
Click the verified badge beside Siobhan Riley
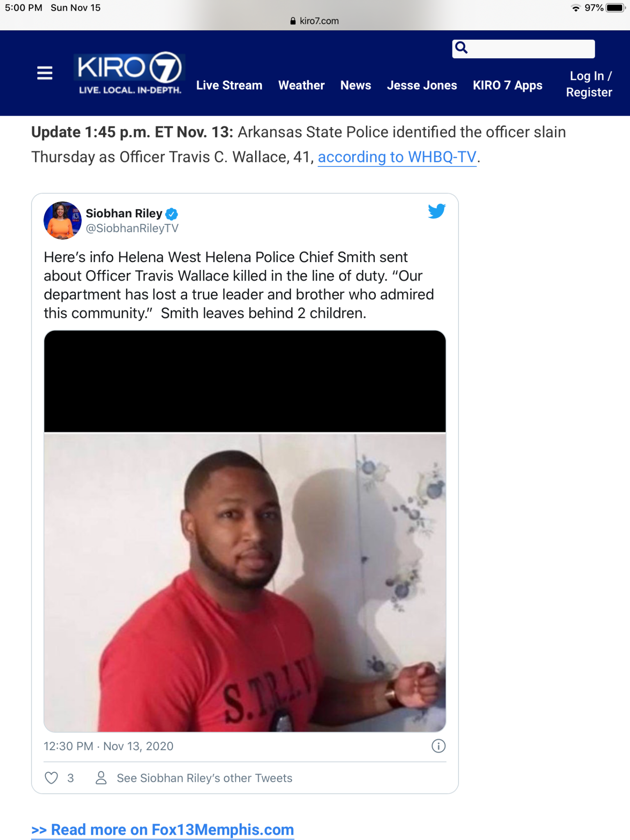pyautogui.click(x=171, y=214)
